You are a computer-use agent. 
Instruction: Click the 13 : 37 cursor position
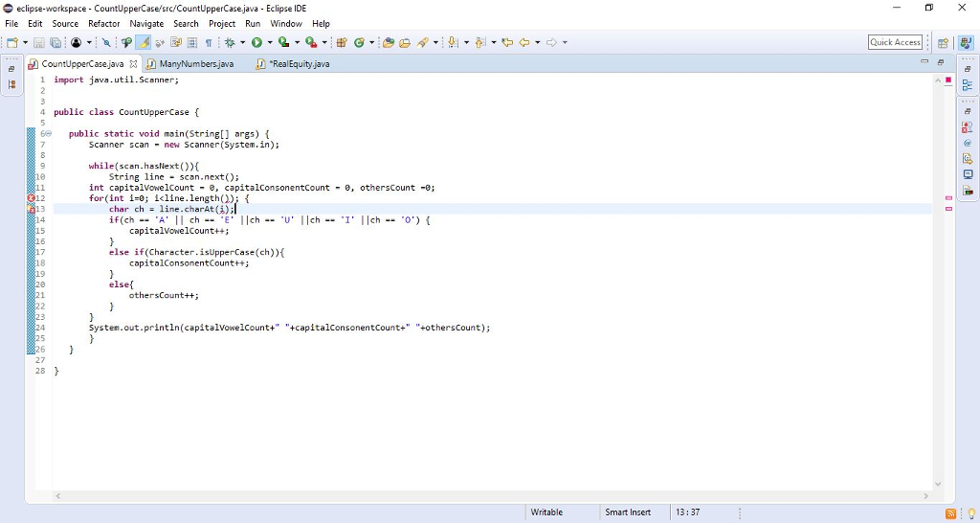click(x=687, y=512)
